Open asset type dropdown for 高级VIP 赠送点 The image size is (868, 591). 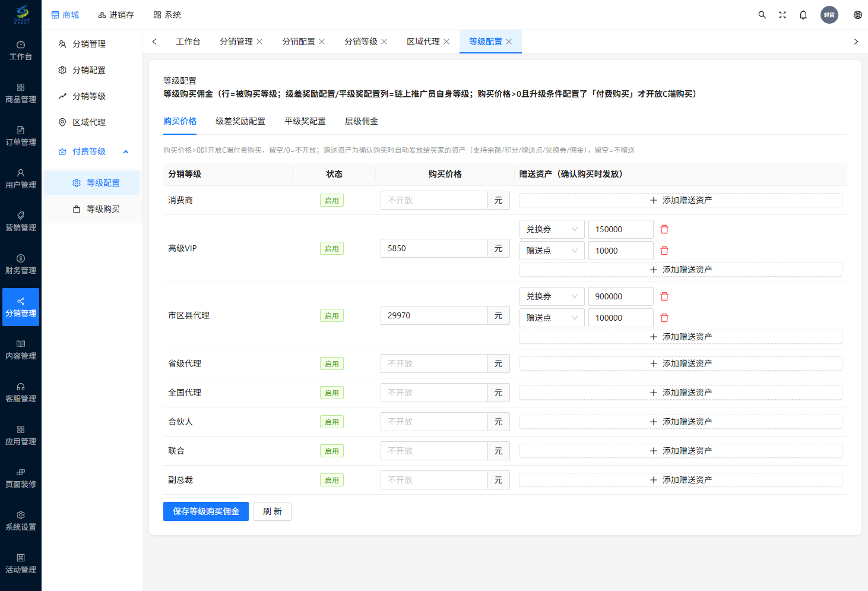(x=552, y=251)
